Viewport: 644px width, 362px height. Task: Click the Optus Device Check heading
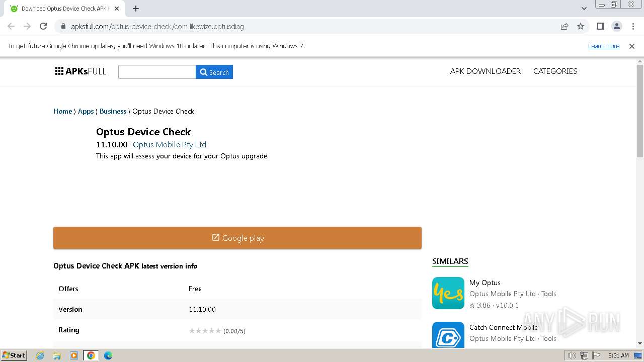[x=143, y=132]
